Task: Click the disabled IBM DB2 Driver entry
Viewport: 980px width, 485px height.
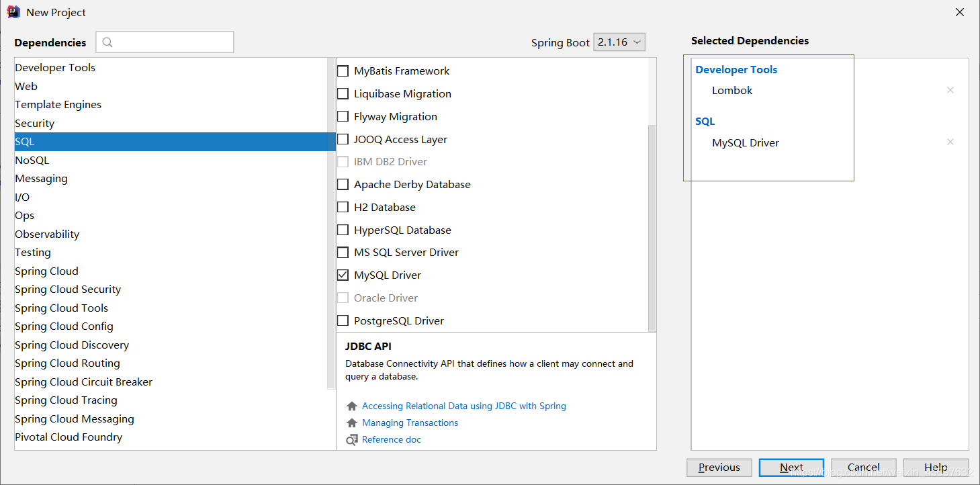Action: pos(390,162)
